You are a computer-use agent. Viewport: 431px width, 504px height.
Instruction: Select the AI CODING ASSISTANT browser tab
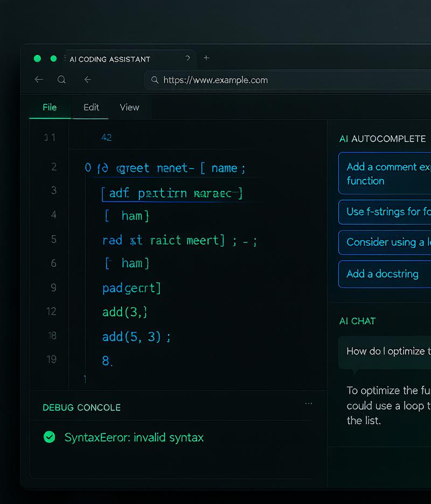click(130, 59)
